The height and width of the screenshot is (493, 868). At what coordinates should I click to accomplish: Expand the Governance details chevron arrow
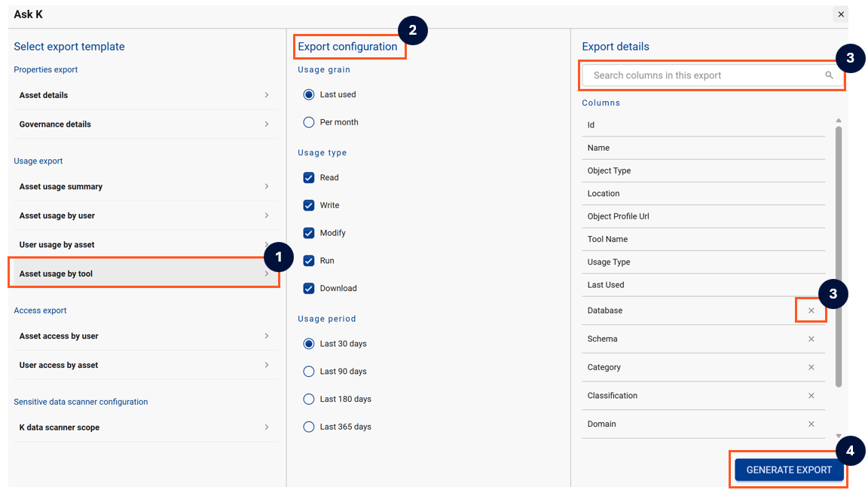point(266,124)
